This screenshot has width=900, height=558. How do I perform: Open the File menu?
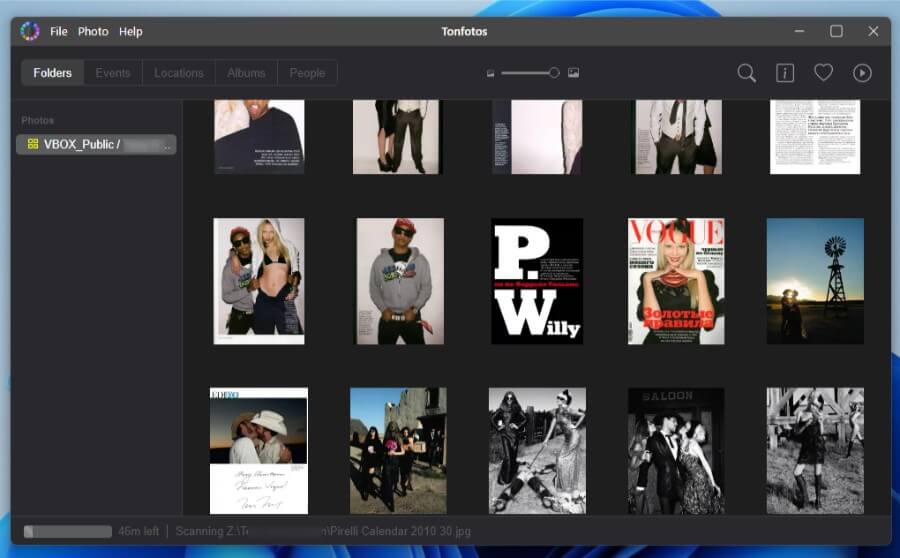(59, 31)
